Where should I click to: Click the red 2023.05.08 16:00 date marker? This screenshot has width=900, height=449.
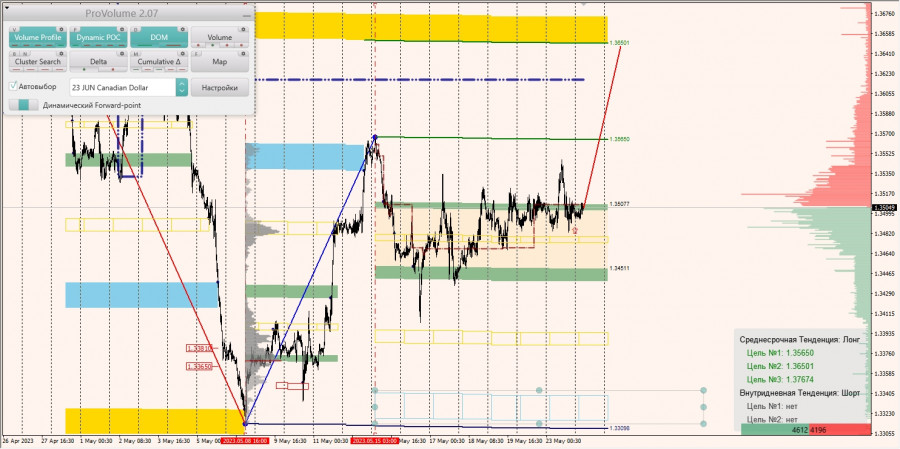coord(245,440)
